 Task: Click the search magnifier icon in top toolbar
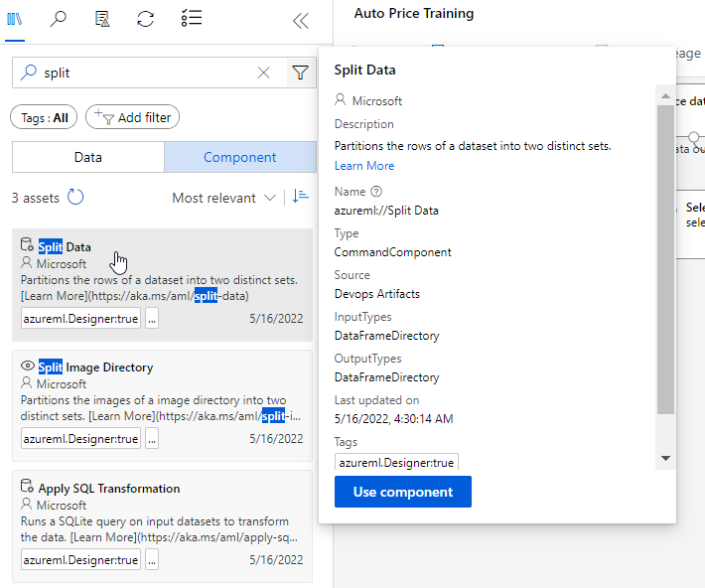pos(59,19)
